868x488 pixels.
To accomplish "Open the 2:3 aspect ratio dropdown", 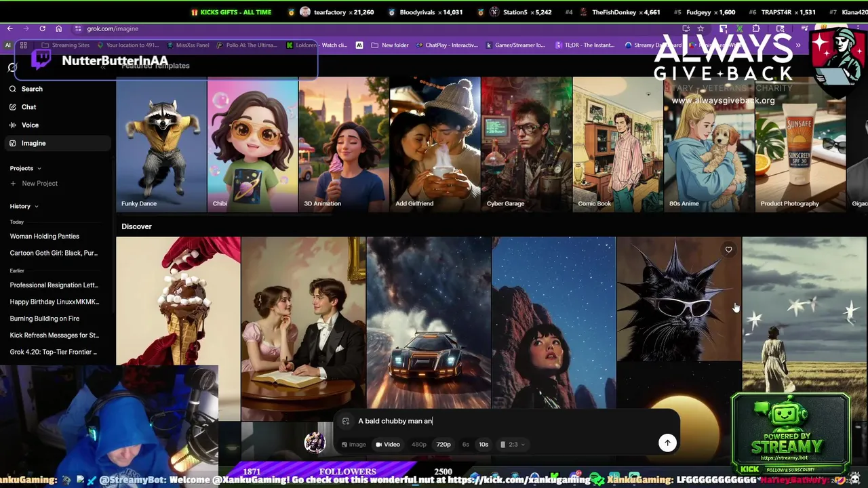I will [513, 445].
